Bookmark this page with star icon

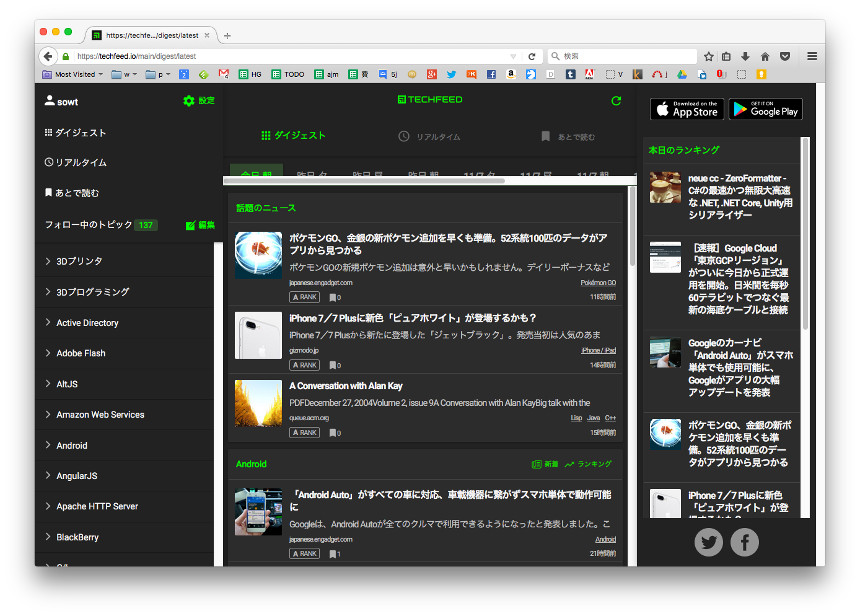pos(709,56)
